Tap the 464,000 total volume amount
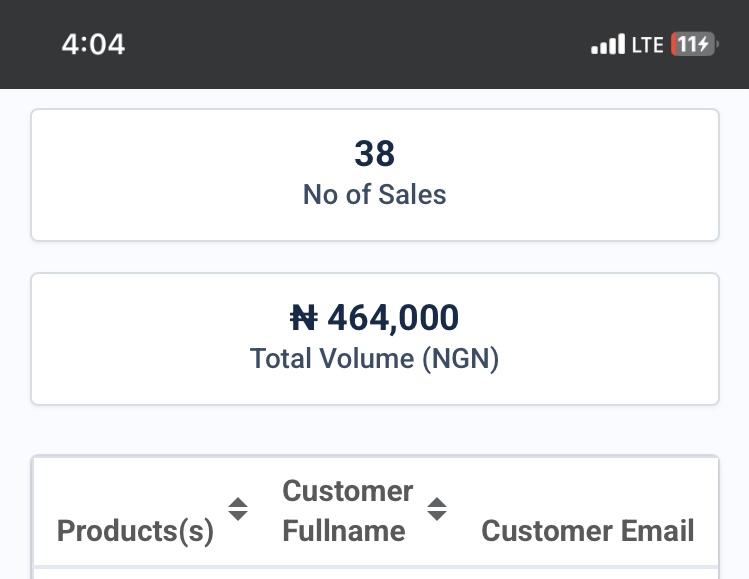The height and width of the screenshot is (579, 749). point(393,318)
